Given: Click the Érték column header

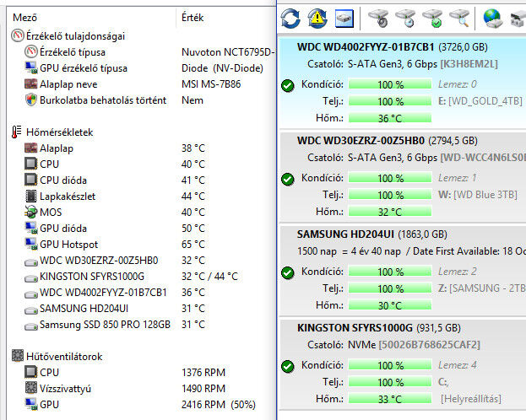Looking at the screenshot, I should (x=193, y=17).
